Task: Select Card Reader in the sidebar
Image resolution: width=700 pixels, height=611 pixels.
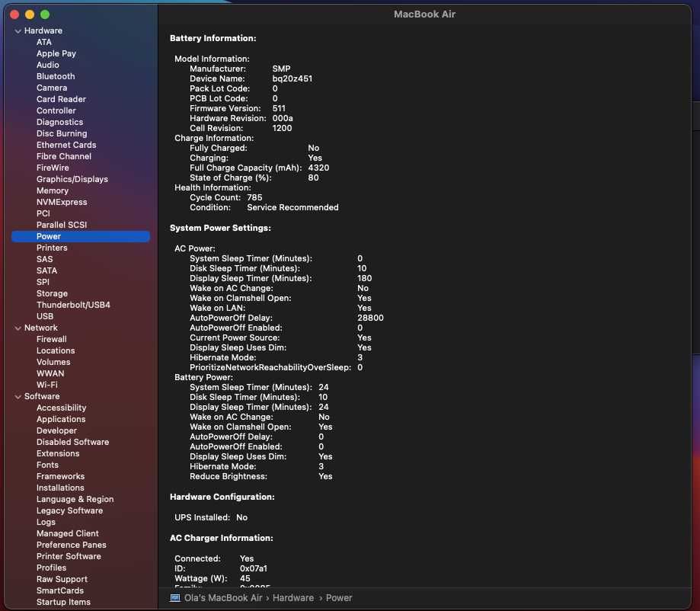Action: (x=61, y=99)
